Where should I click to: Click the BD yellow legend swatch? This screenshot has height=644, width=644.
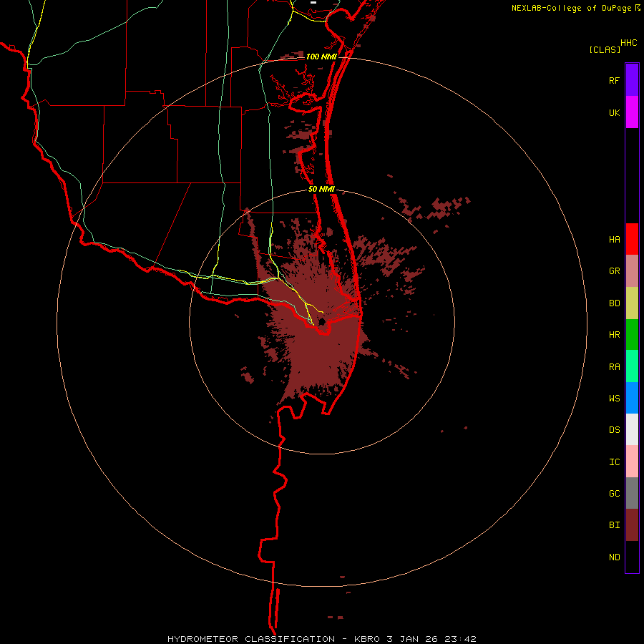632,303
